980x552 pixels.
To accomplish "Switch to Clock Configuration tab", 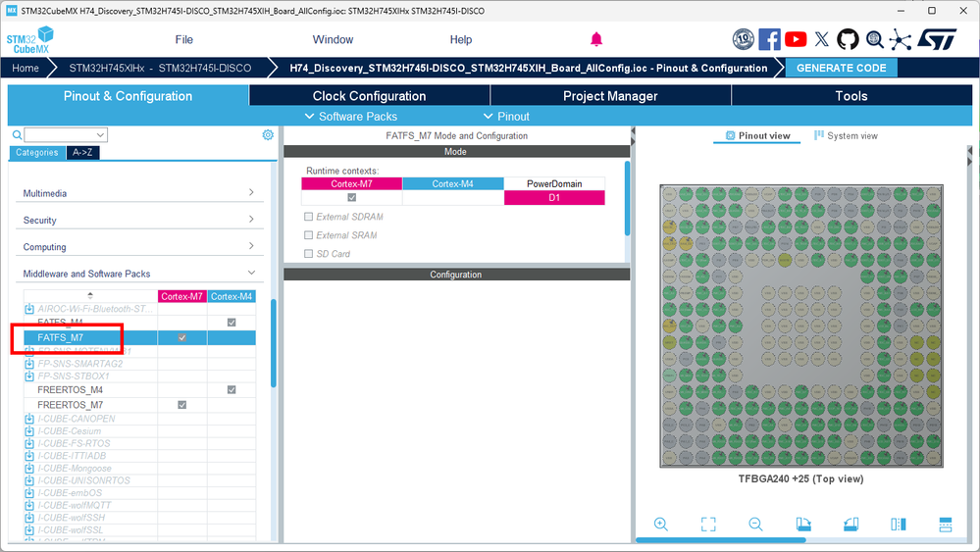I will click(370, 95).
